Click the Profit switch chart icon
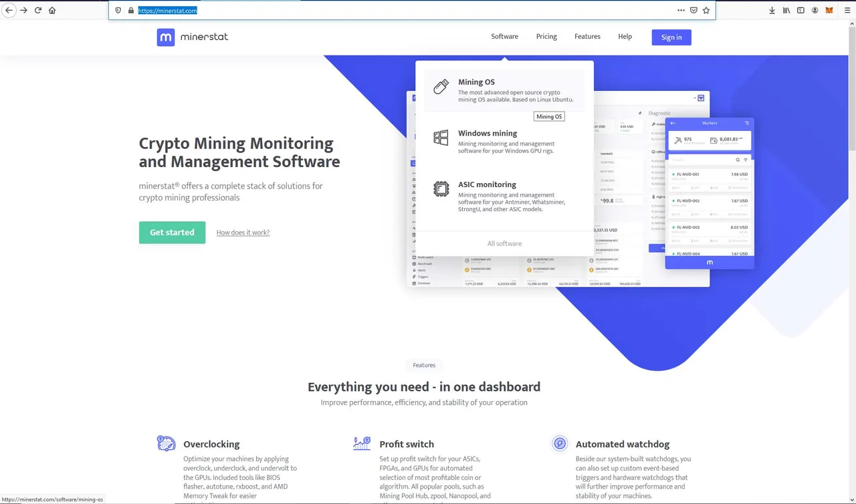This screenshot has width=856, height=504. point(362,443)
